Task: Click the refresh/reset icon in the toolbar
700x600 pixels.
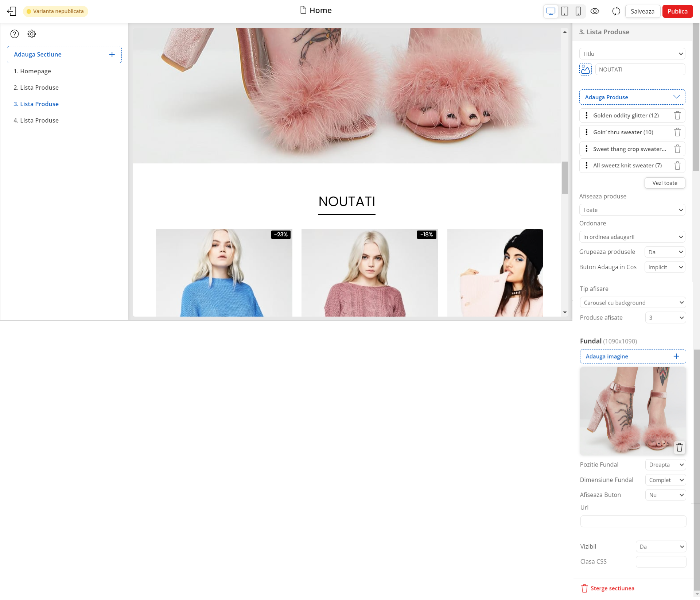Action: [616, 11]
